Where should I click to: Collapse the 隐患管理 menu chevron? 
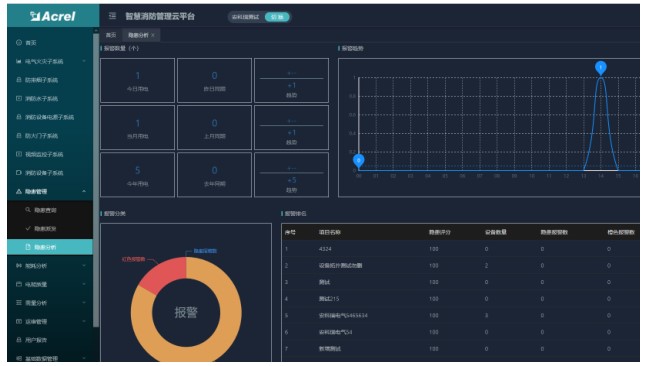pos(84,191)
